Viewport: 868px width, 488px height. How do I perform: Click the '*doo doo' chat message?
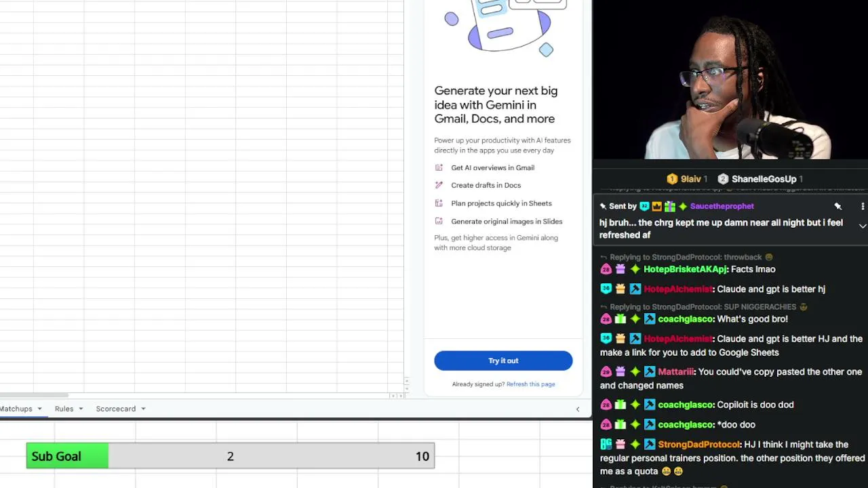(736, 425)
